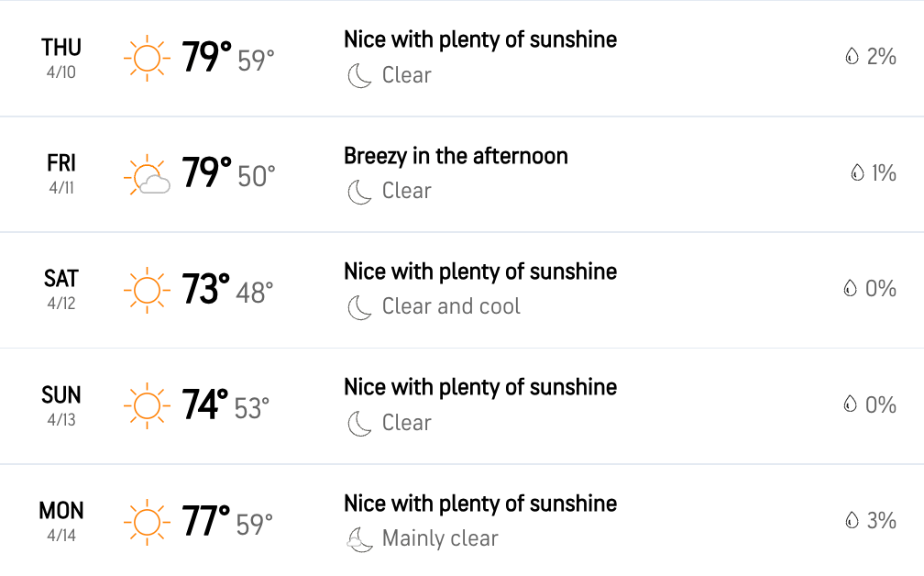Click the sun icon on Sunday row
Image resolution: width=924 pixels, height=576 pixels.
click(147, 405)
